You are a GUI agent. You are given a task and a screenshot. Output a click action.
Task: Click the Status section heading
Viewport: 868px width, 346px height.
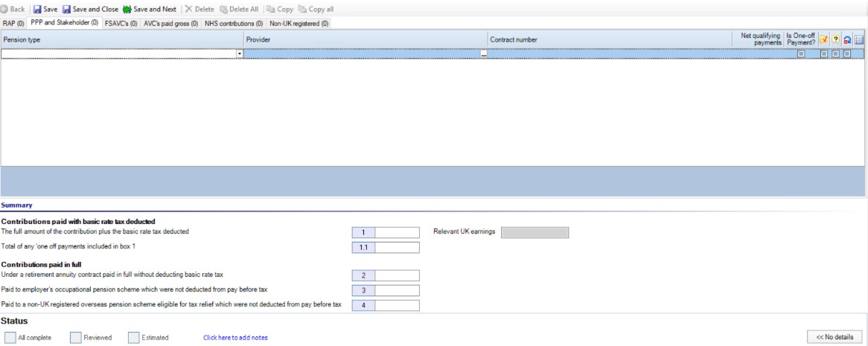click(x=14, y=321)
